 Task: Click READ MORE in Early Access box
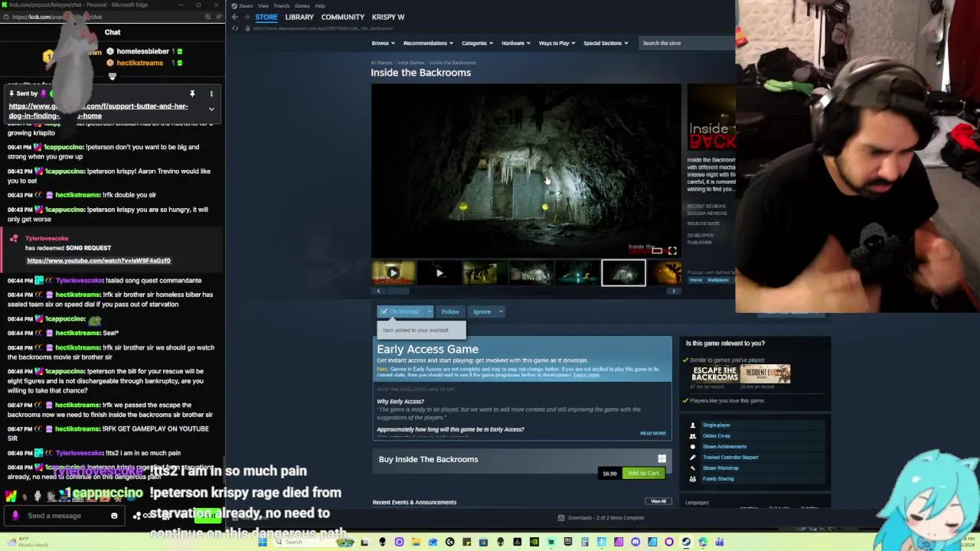pos(653,433)
